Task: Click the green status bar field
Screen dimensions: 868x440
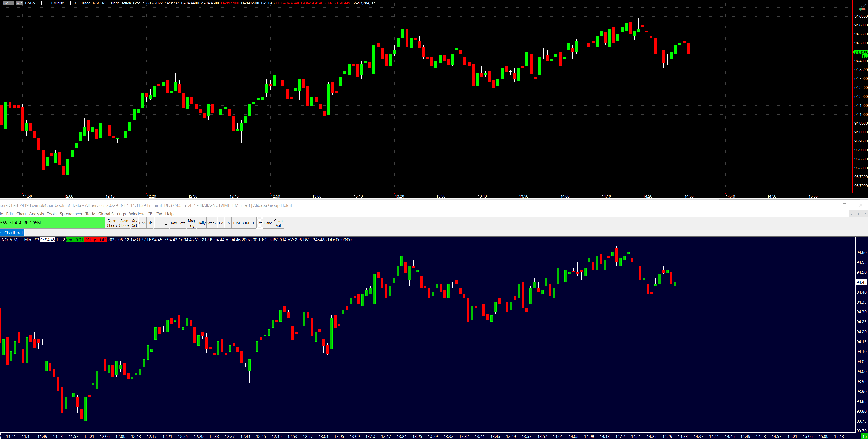Action: pyautogui.click(x=52, y=223)
